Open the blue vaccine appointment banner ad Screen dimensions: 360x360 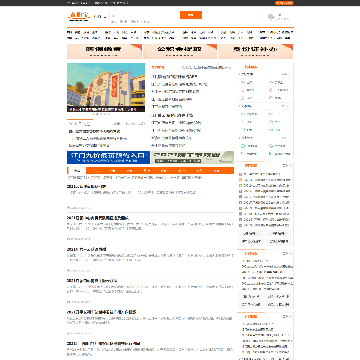pos(108,157)
